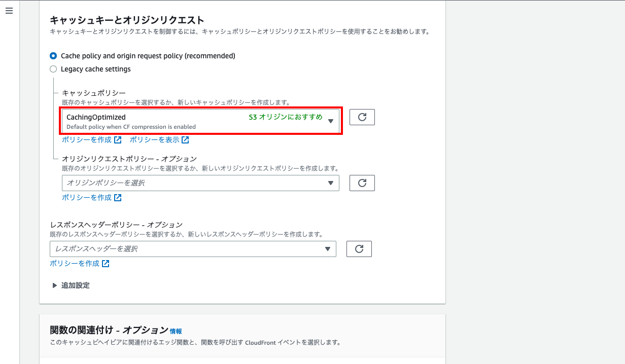The width and height of the screenshot is (625, 364).
Task: Click the ポリシーを表示 link
Action: [x=155, y=140]
